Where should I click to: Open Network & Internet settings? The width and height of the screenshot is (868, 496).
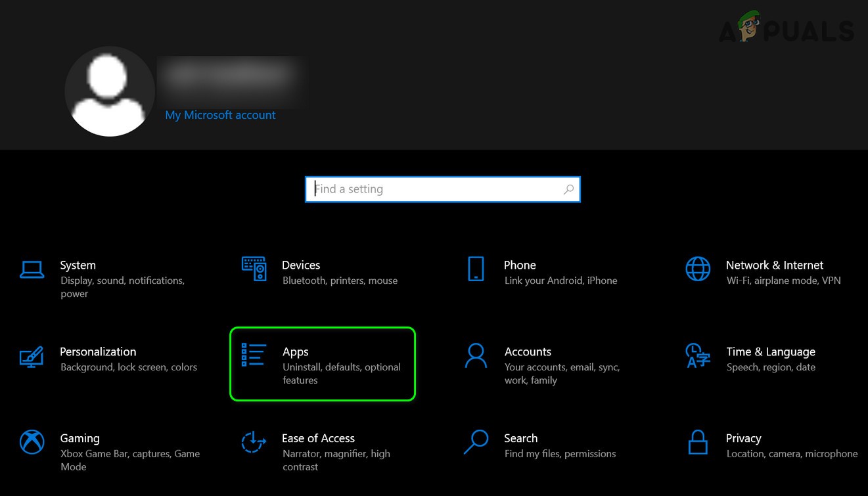click(x=698, y=269)
